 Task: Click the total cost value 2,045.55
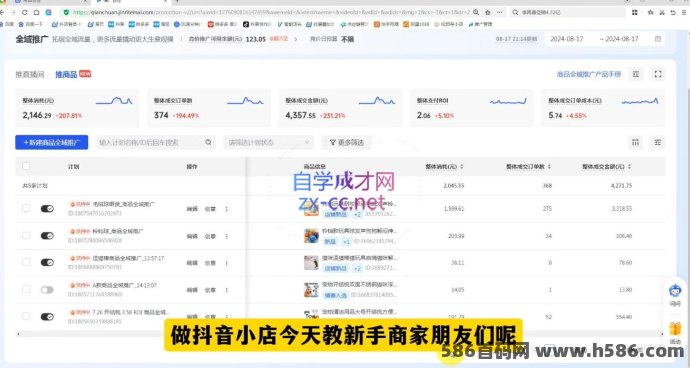point(453,186)
